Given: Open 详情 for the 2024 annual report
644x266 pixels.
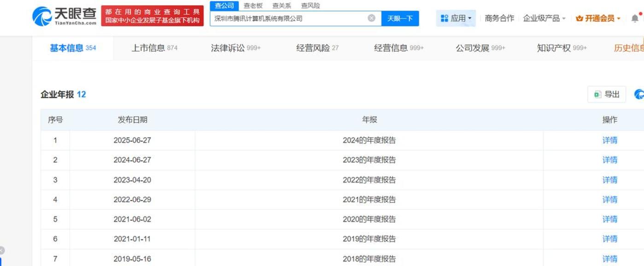Looking at the screenshot, I should pyautogui.click(x=609, y=140).
